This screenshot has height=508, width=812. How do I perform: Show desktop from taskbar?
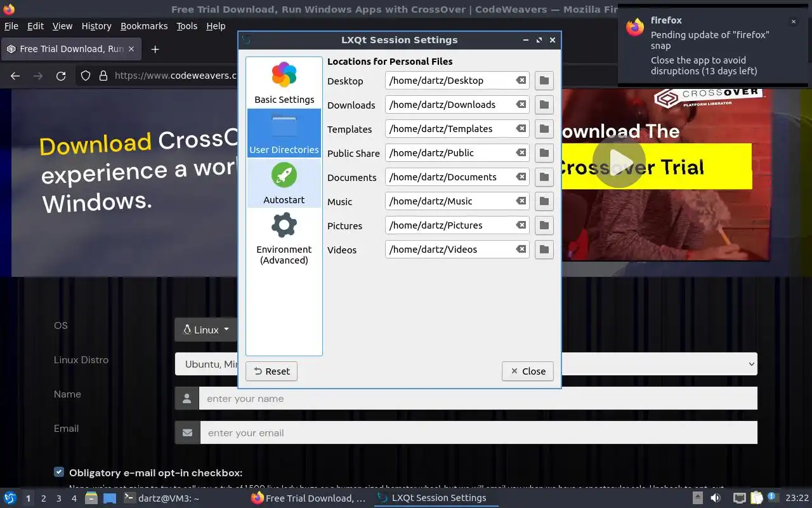pos(110,498)
